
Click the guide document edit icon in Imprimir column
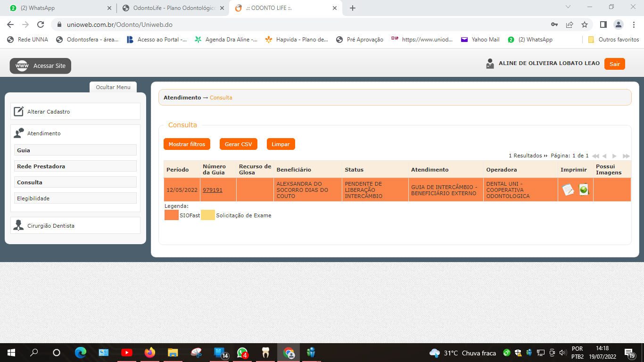[568, 189]
